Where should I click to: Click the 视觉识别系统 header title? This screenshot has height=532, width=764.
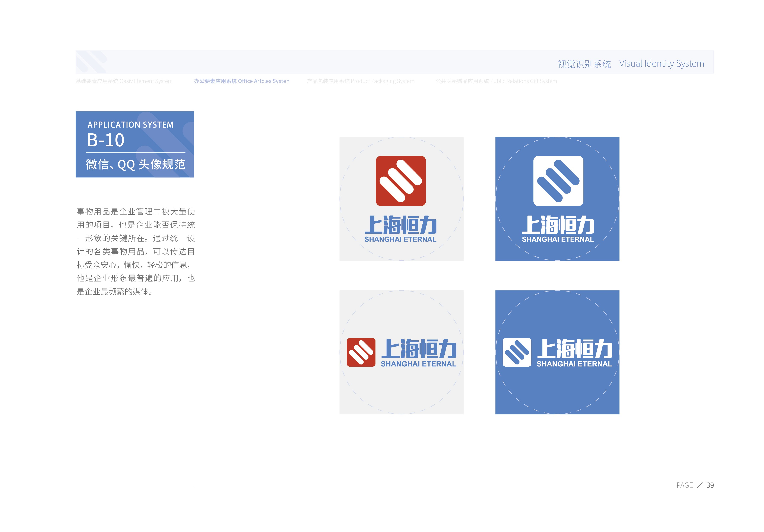click(584, 64)
